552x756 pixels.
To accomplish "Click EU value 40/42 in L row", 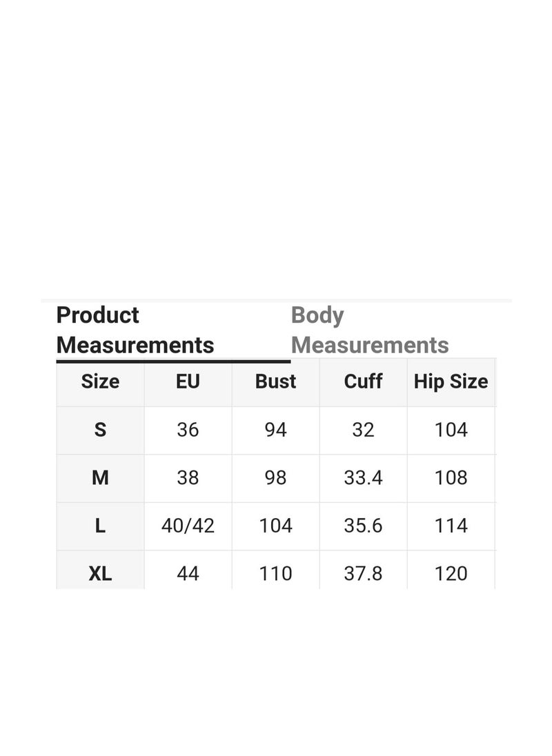I will 188,526.
